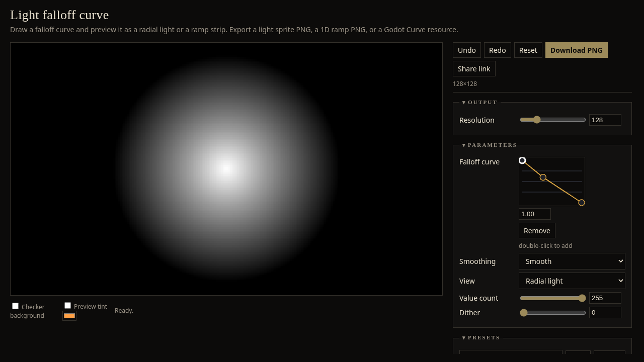Collapse the OUTPUT section
Viewport: 644px width, 362px height.
click(x=479, y=102)
